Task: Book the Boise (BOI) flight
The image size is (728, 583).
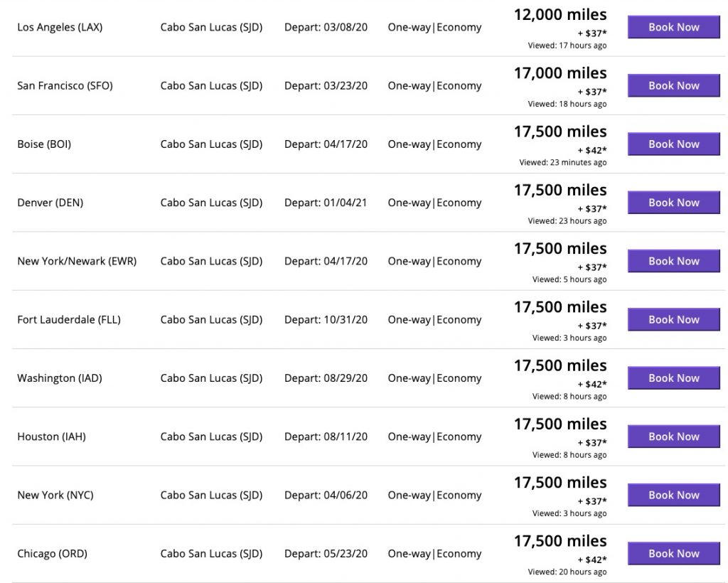Action: click(x=673, y=144)
